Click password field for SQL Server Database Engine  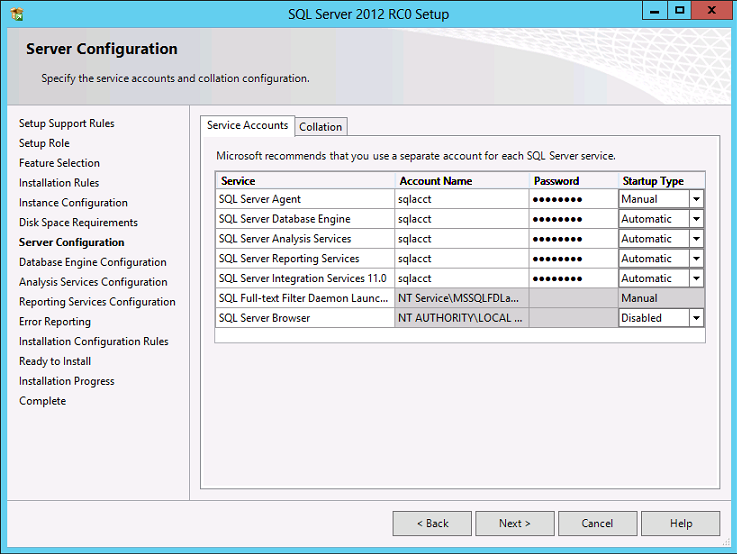coord(573,219)
